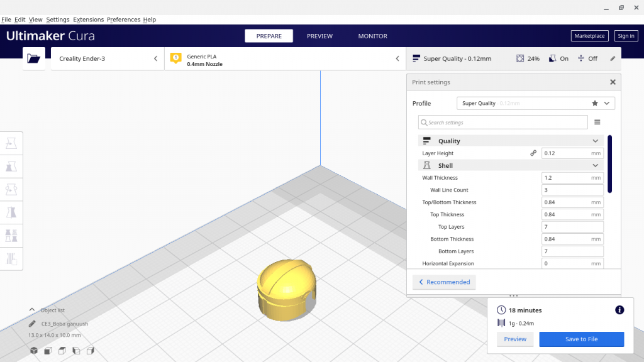This screenshot has width=644, height=362.
Task: Select the yellow 3D model on build plate
Action: (x=287, y=290)
